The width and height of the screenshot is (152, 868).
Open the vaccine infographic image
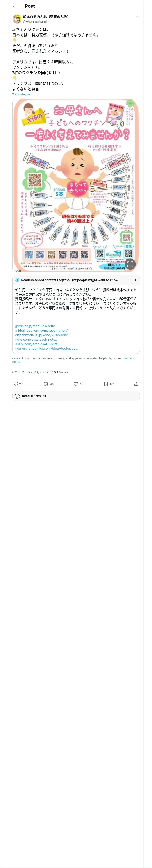(76, 185)
